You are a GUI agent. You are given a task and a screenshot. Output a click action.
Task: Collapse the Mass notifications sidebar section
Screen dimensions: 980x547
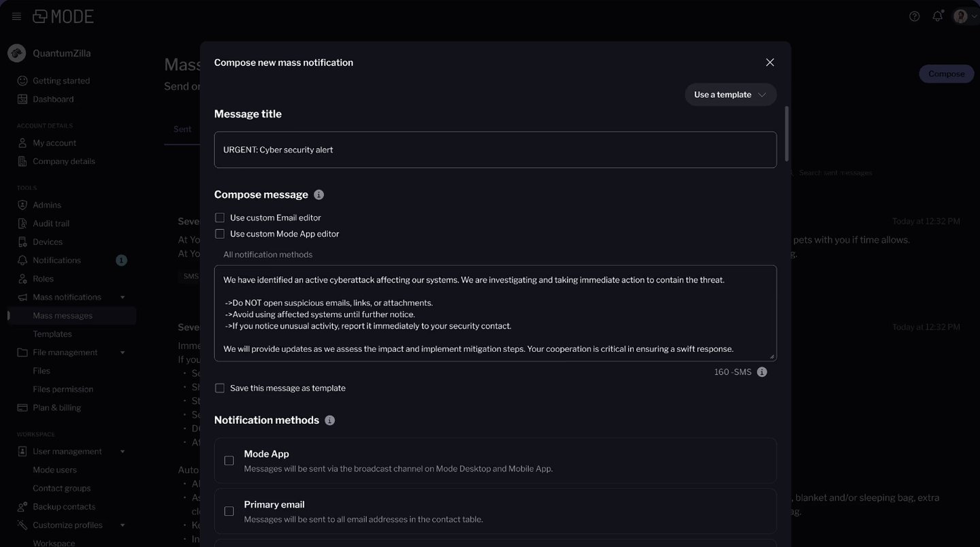point(122,297)
